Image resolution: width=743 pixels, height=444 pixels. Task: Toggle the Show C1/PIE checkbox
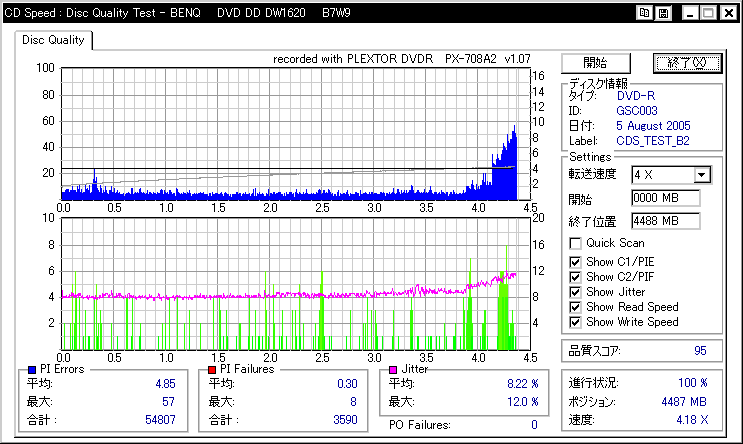[x=575, y=262]
